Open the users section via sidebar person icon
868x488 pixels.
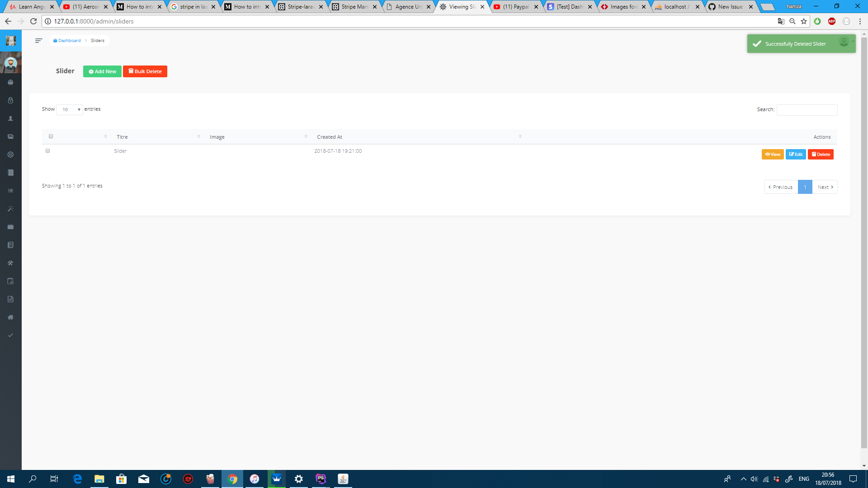pos(10,118)
